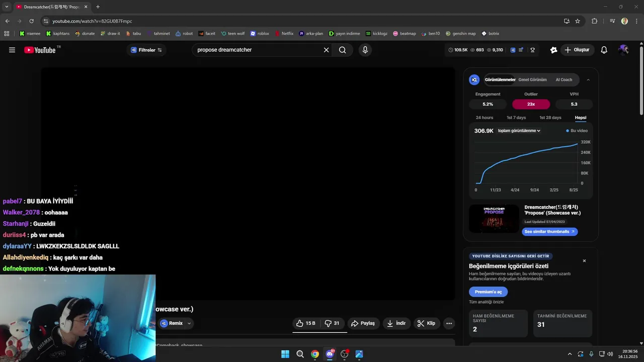This screenshot has height=362, width=644.
Task: Switch to Genel Görünüm tab
Action: click(x=532, y=79)
